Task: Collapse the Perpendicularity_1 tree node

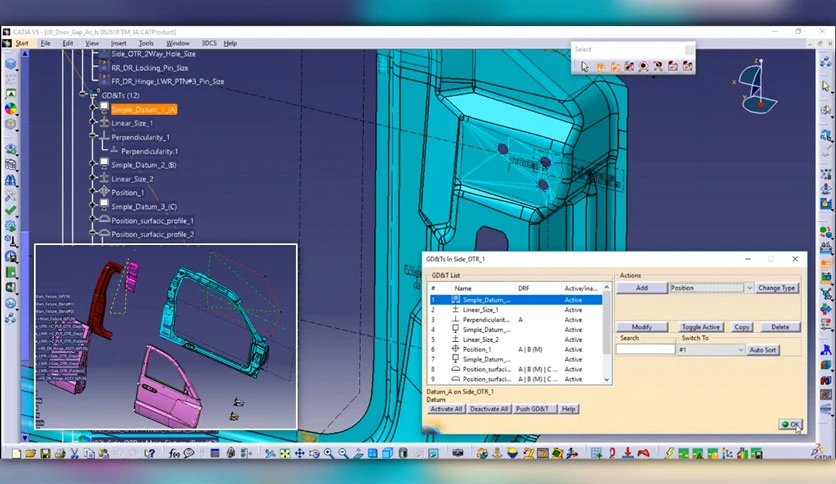Action: (93, 136)
